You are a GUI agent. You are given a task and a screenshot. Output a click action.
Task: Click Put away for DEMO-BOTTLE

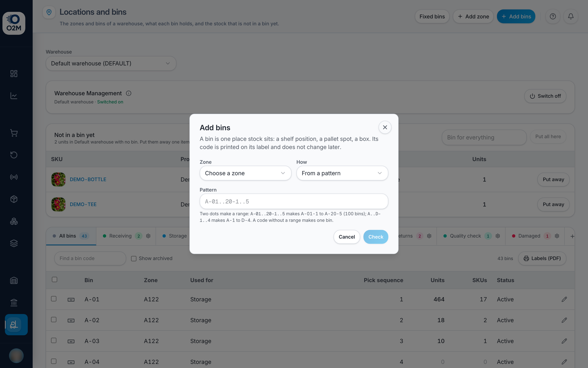[x=553, y=179]
